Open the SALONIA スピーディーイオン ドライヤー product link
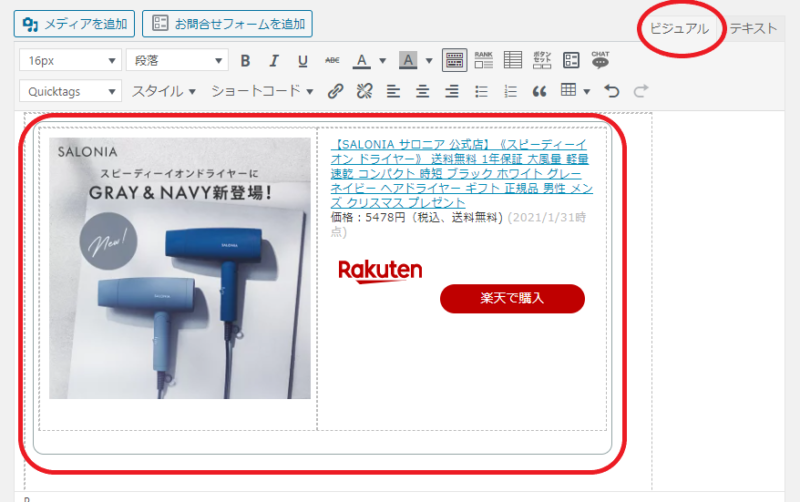 [461, 173]
